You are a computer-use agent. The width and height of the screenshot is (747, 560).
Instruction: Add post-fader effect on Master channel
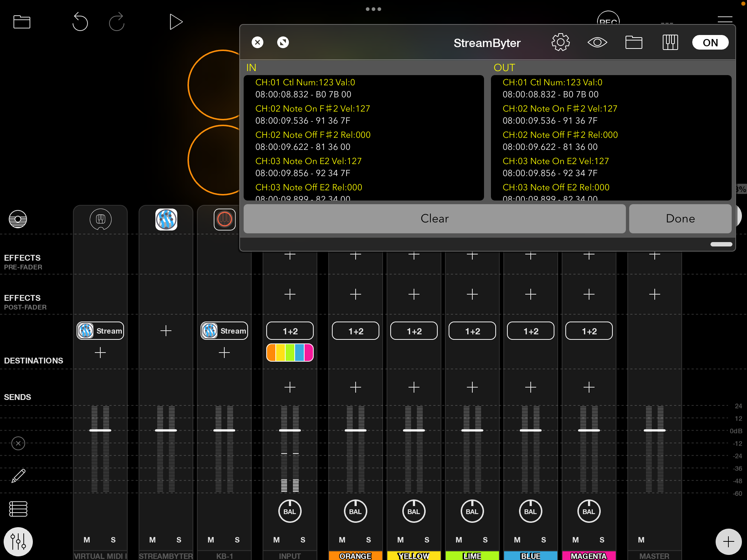pyautogui.click(x=655, y=294)
